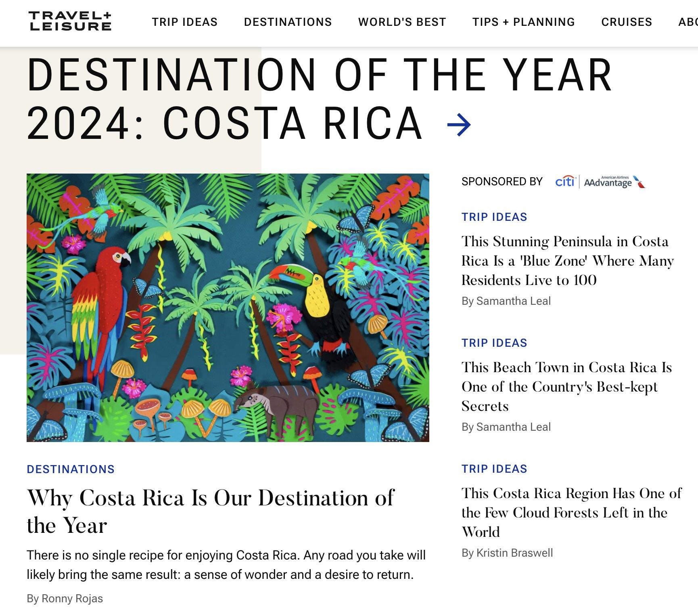Go to the Cruises section
This screenshot has width=698, height=616.
[627, 22]
